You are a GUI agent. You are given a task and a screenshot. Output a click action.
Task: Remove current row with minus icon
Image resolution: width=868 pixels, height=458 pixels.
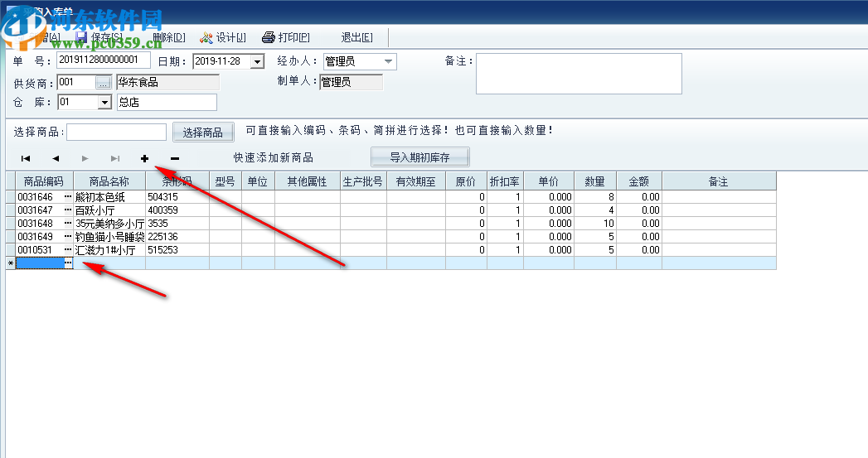coord(175,159)
